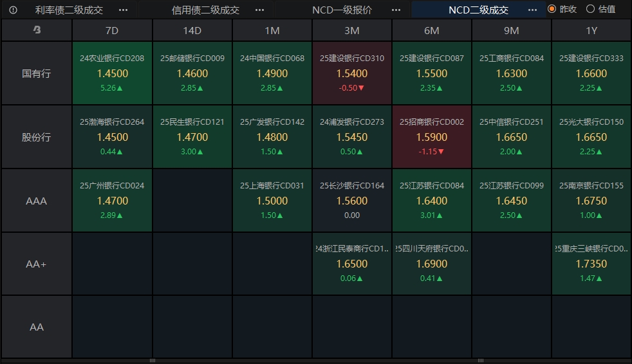Open the 24浦发银行CD273 cell

(x=352, y=137)
